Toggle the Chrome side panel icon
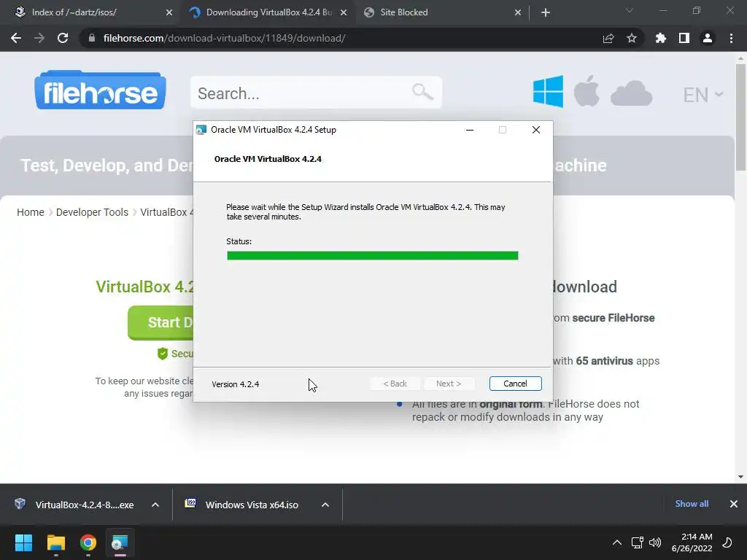Screen dimensions: 747x560 coord(684,38)
